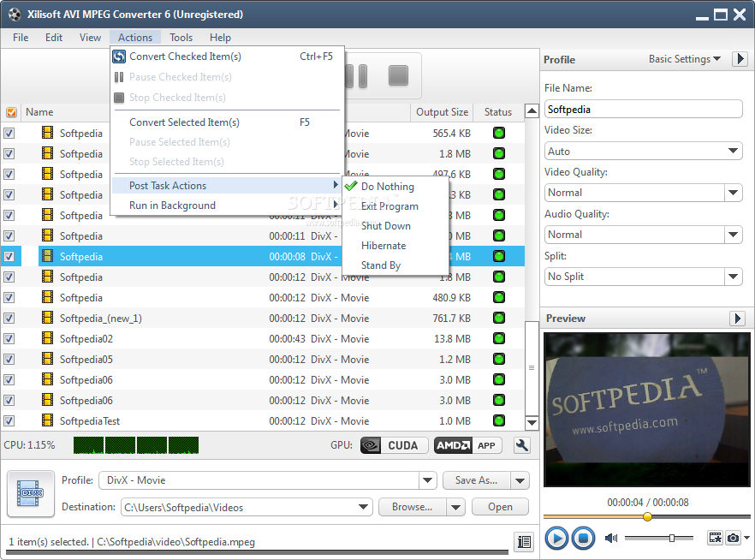
Task: Open the Video Quality dropdown
Action: pos(733,193)
